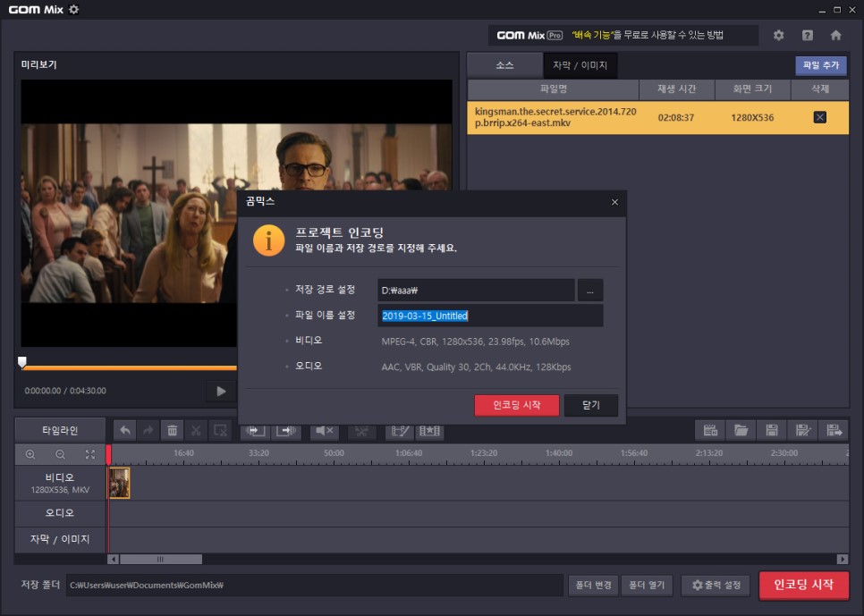
Task: Click the mute audio speaker icon
Action: [x=324, y=431]
